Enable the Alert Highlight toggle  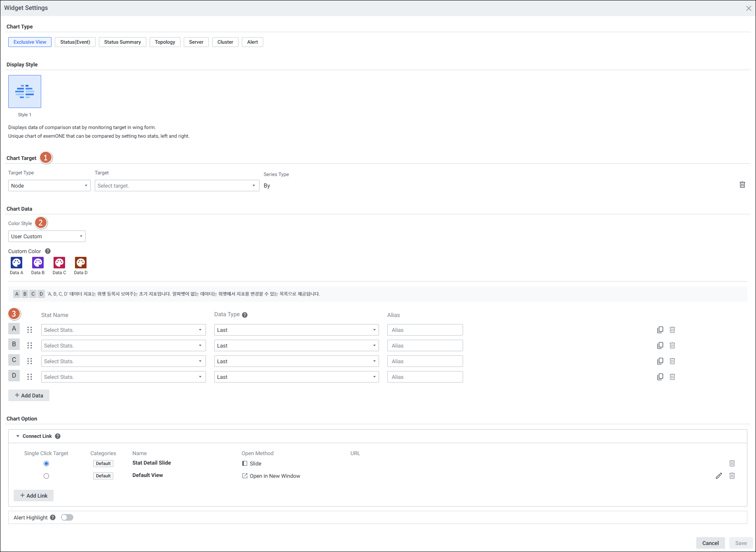(x=67, y=517)
